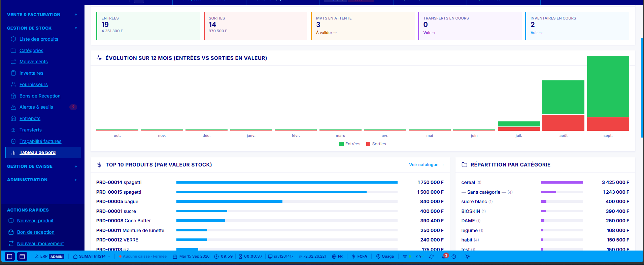
Task: Click the Catégories folder icon
Action: tap(13, 50)
